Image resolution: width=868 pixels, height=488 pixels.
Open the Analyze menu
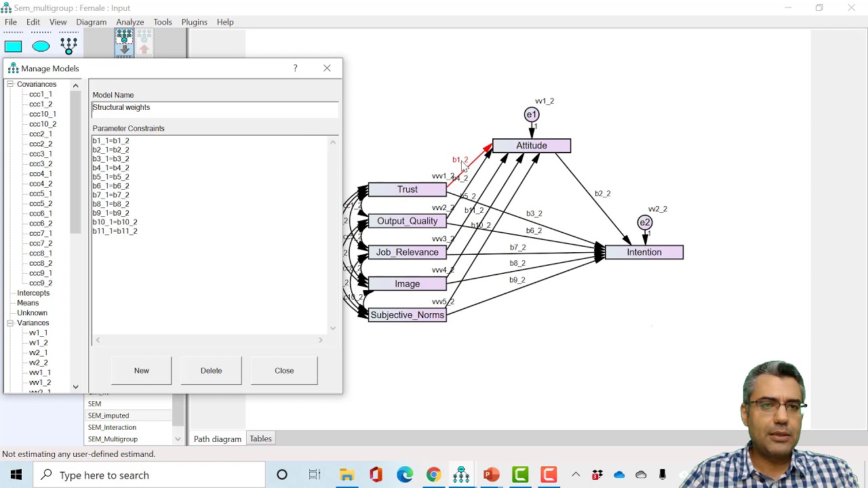130,22
